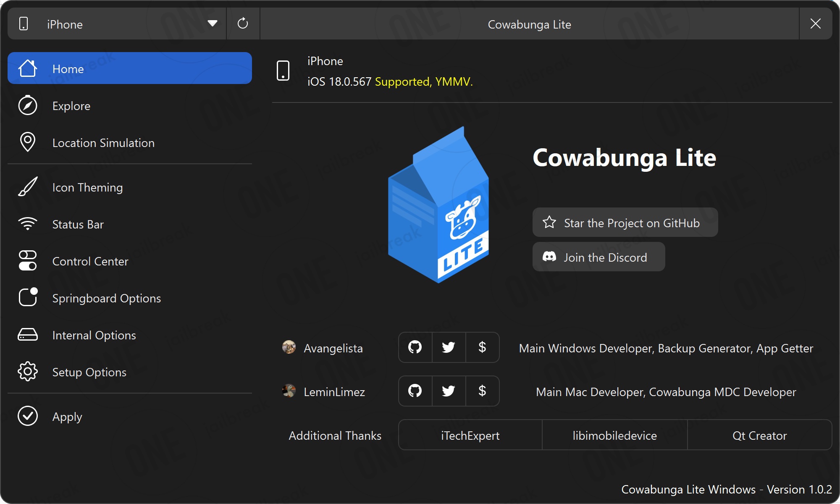Screen dimensions: 840x504
Task: Open the iPhone device selector dropdown
Action: [117, 24]
